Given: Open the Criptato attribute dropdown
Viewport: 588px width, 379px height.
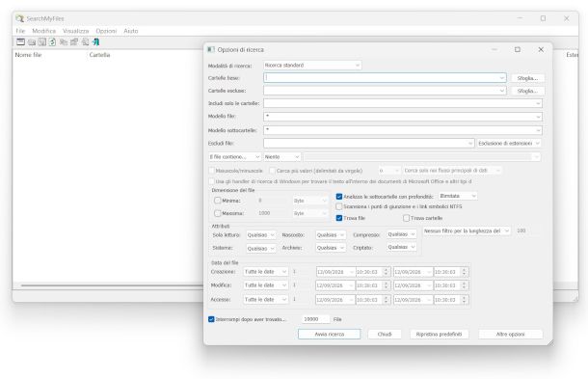Looking at the screenshot, I should 401,247.
